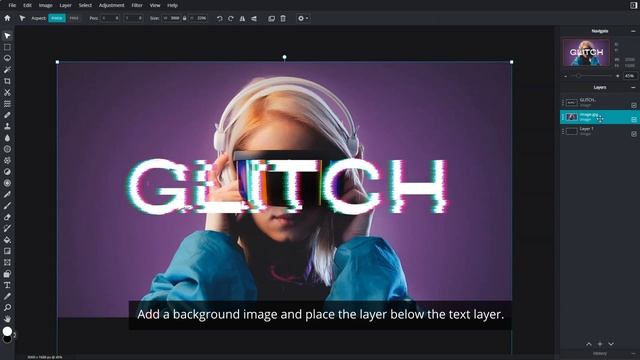Click the rotate left icon in options bar
The width and height of the screenshot is (640, 360).
[220, 18]
